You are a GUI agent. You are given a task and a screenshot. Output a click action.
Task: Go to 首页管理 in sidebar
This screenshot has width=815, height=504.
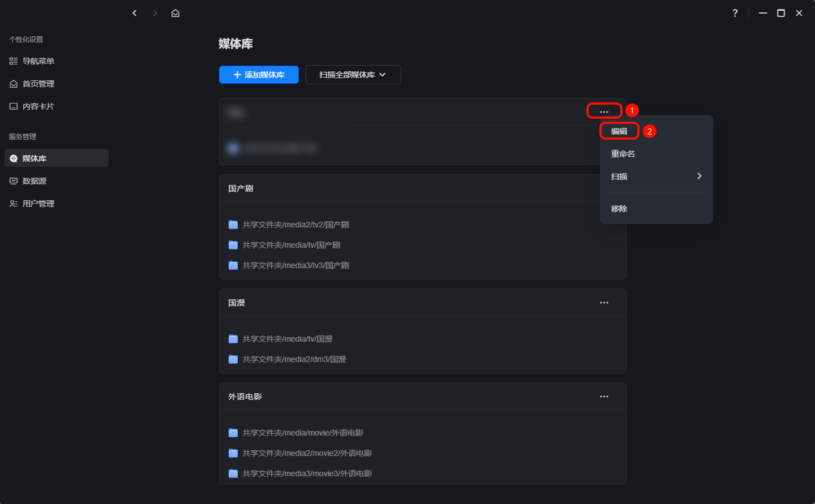point(38,84)
